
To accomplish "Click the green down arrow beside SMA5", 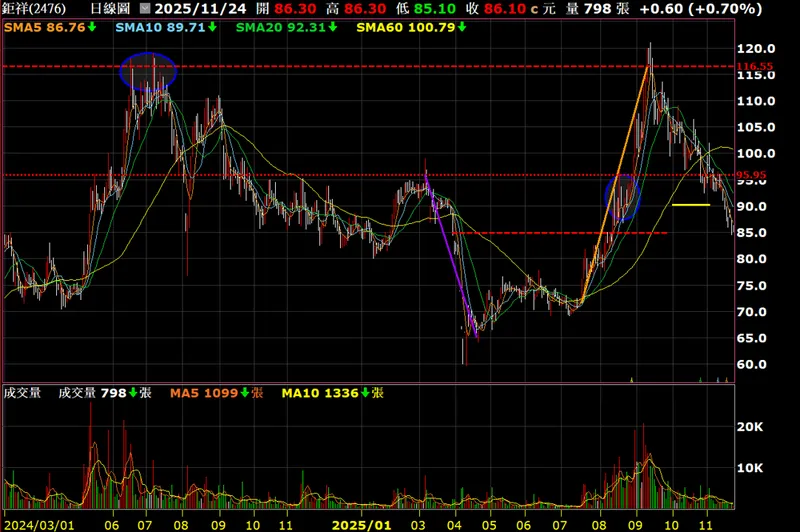I will click(92, 27).
